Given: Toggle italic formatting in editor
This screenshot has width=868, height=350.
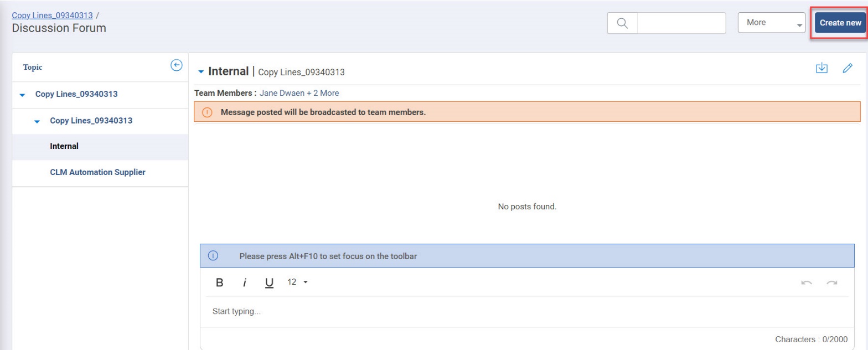Looking at the screenshot, I should point(244,282).
